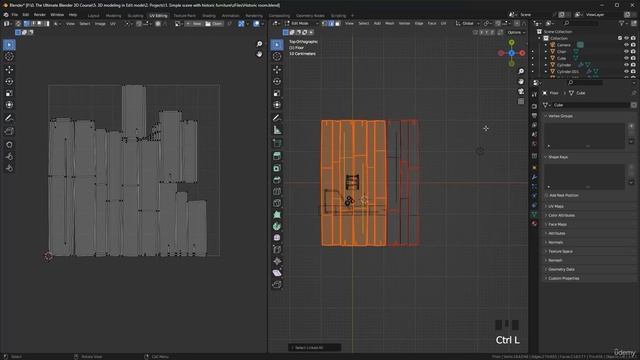Select the Add Cube tool in the 3D viewport
The image size is (640, 360).
pyautogui.click(x=277, y=143)
